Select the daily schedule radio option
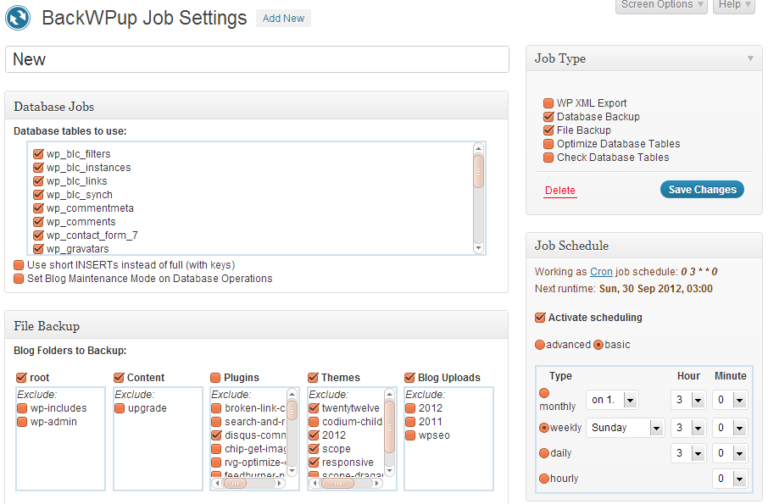Screen dimensions: 768x504 (545, 453)
